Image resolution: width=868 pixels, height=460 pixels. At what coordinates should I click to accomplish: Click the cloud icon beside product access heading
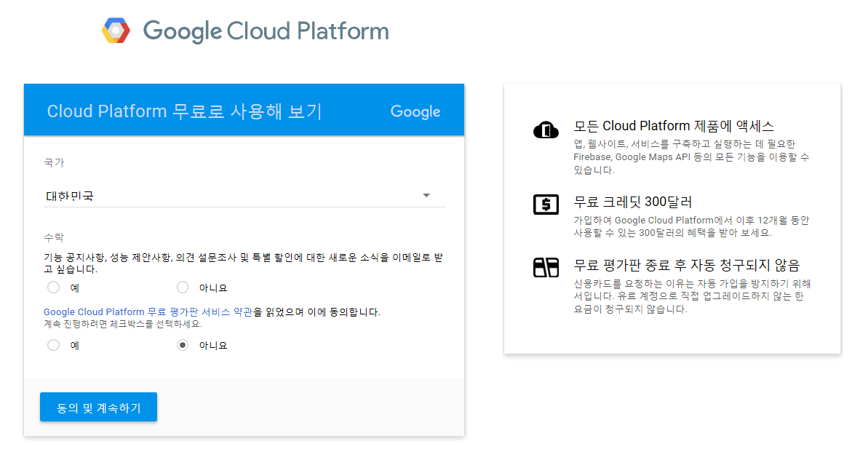(546, 130)
